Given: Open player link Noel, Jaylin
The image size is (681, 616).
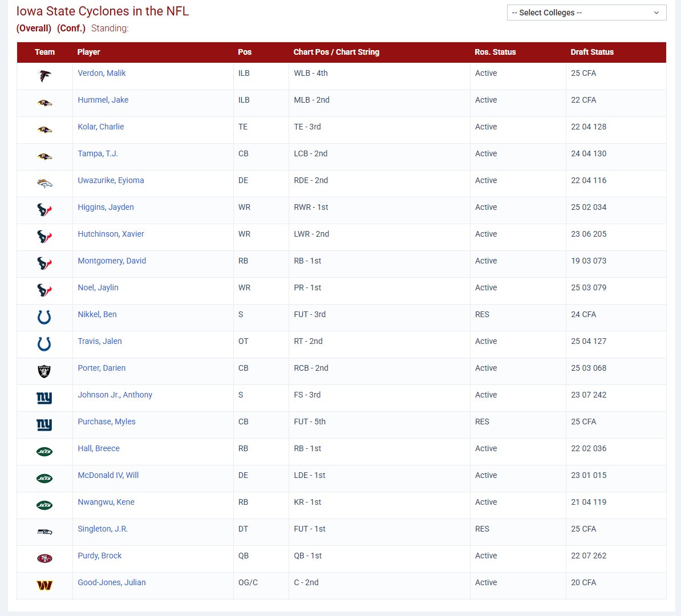Looking at the screenshot, I should pos(98,287).
